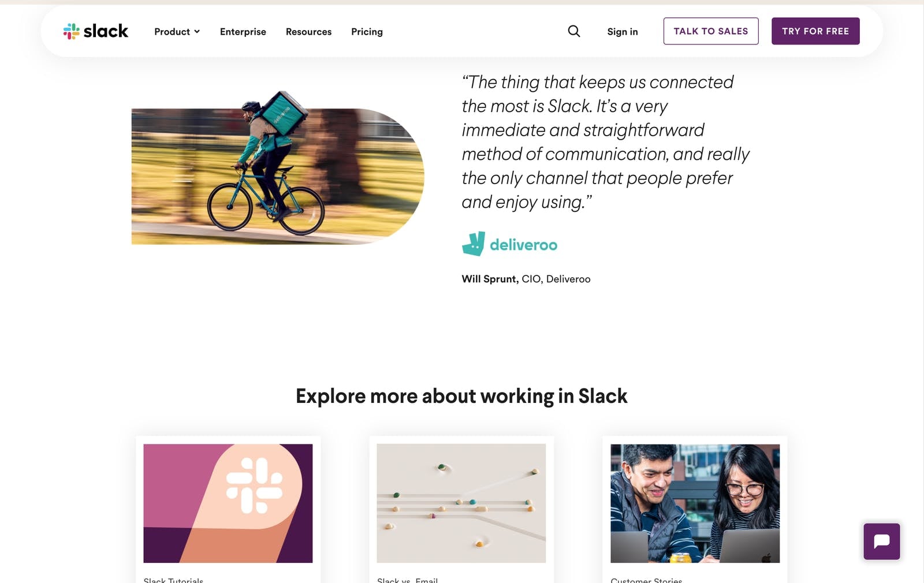Click the Try for Free button
This screenshot has height=583, width=924.
coord(815,31)
